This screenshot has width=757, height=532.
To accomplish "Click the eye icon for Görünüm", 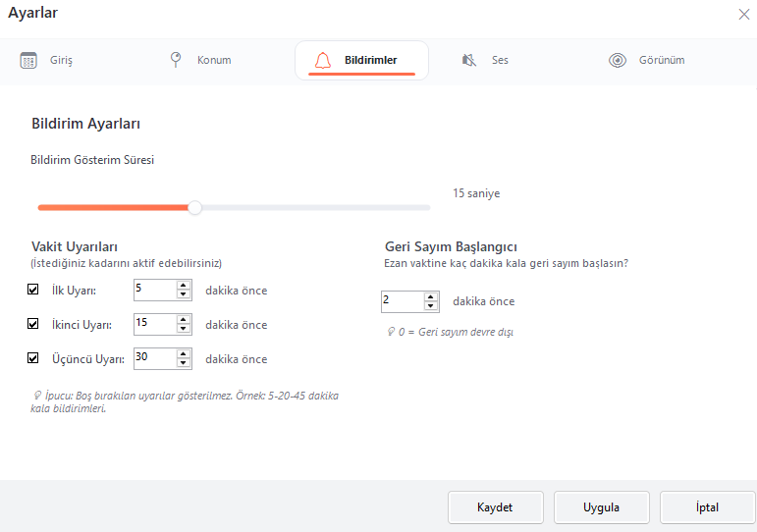I will pyautogui.click(x=618, y=60).
